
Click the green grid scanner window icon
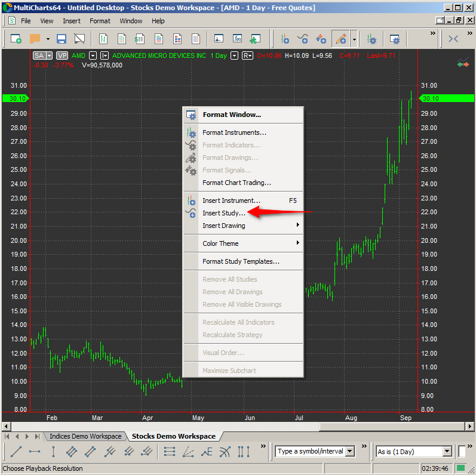coord(122,39)
